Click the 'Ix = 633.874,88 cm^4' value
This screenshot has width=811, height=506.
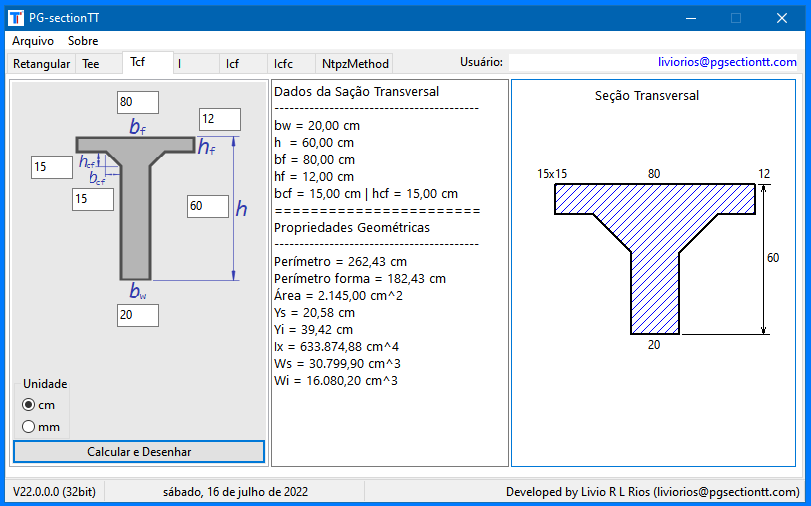pyautogui.click(x=336, y=347)
